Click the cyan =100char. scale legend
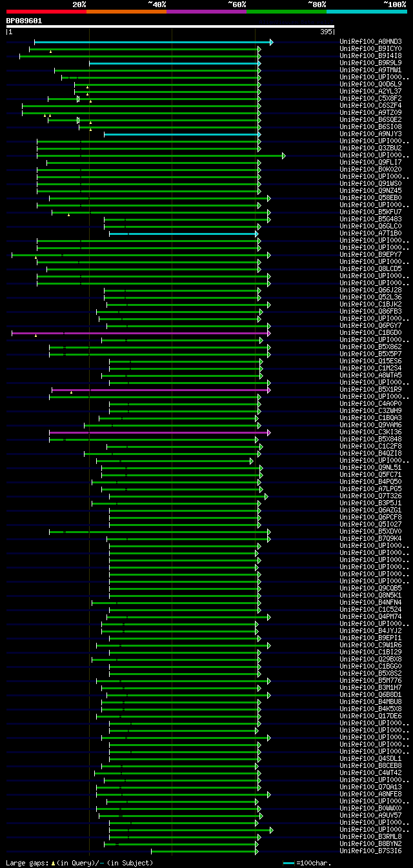 (x=307, y=863)
